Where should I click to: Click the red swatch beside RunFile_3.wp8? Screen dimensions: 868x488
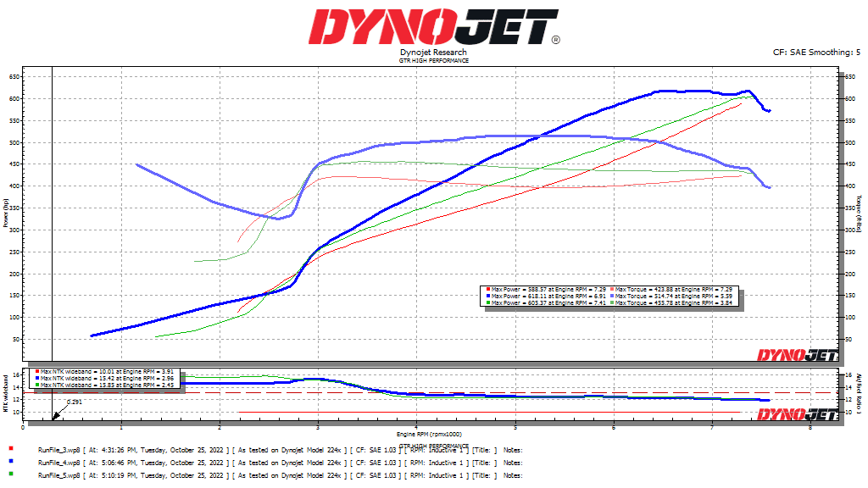tap(11, 448)
